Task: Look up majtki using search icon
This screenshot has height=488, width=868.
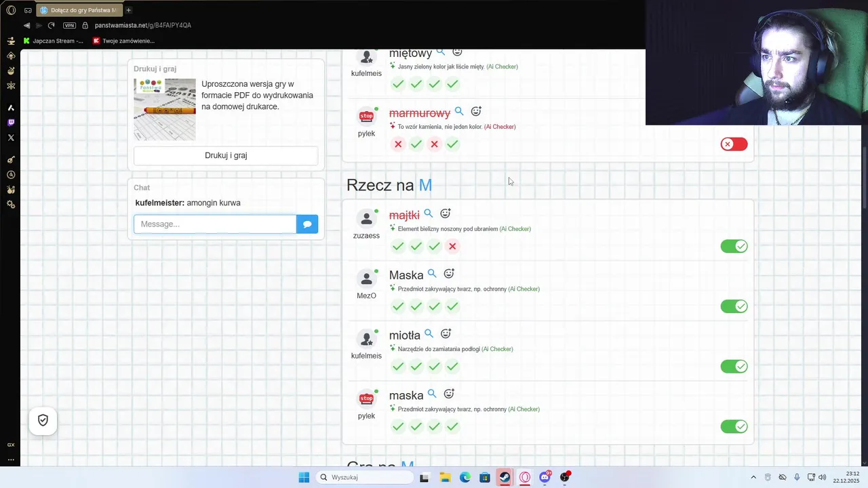Action: [429, 213]
